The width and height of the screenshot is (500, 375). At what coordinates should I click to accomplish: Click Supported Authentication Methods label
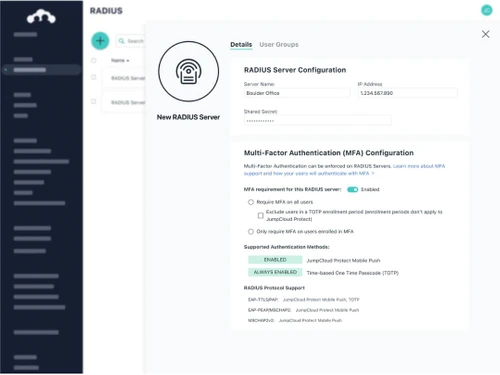(x=287, y=247)
